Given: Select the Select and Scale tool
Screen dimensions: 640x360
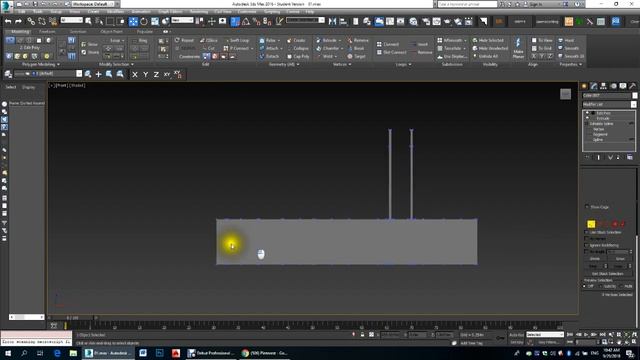Looking at the screenshot, I should click(155, 21).
